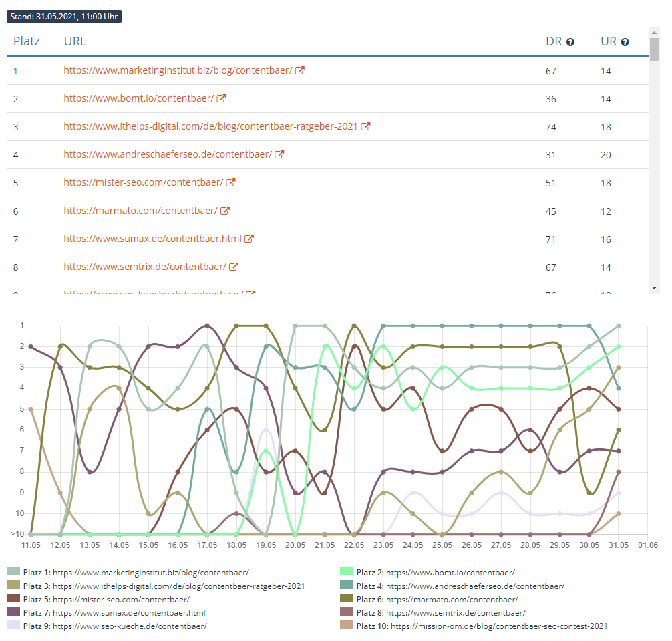This screenshot has height=641, width=672.
Task: Open the sumax.de contentbaer.html link
Action: (x=152, y=239)
